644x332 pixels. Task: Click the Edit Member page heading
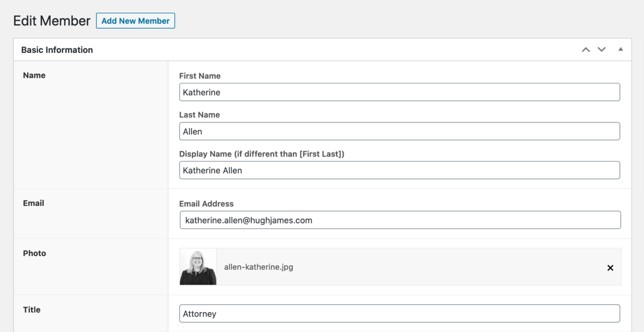(52, 21)
